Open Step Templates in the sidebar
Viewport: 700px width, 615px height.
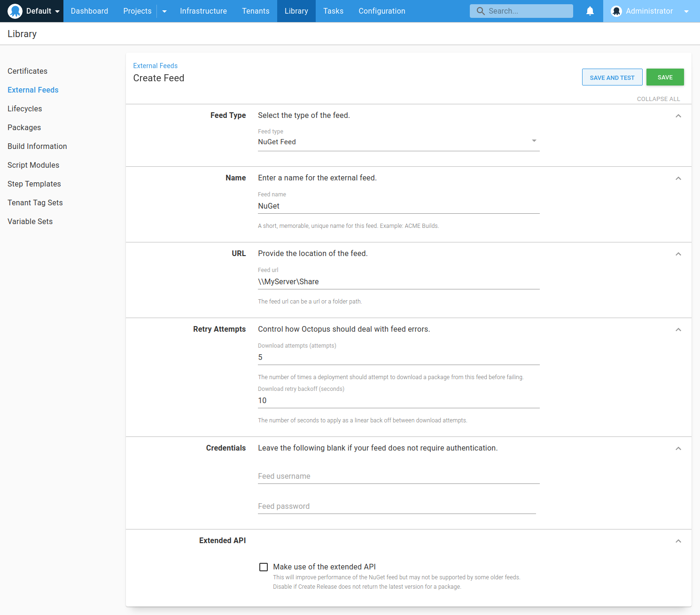coord(34,184)
